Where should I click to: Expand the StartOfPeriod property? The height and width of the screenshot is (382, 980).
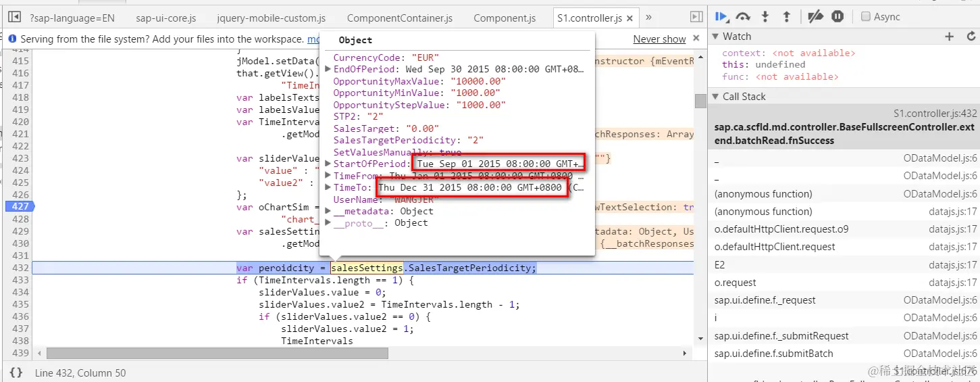coord(328,164)
